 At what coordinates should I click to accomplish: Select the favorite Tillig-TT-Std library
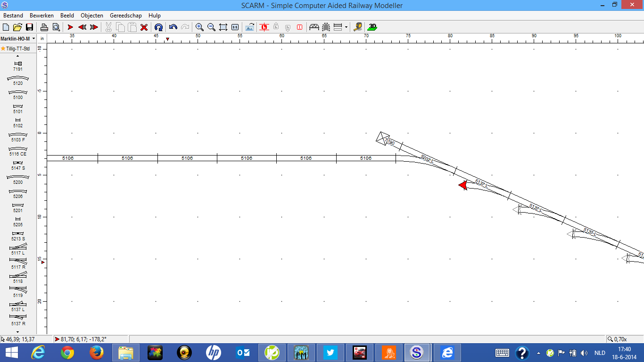18,49
